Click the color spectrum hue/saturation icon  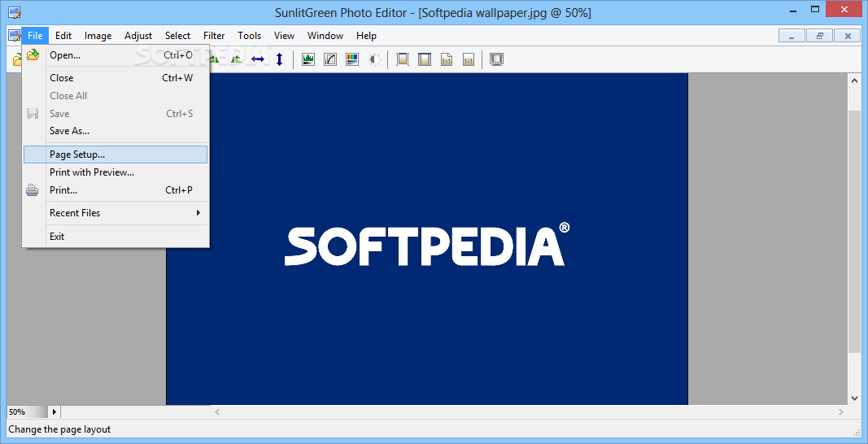click(352, 59)
